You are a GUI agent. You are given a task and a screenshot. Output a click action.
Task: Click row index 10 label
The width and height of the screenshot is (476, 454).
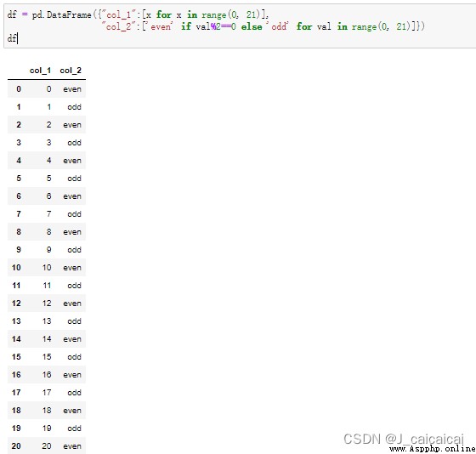pos(16,268)
